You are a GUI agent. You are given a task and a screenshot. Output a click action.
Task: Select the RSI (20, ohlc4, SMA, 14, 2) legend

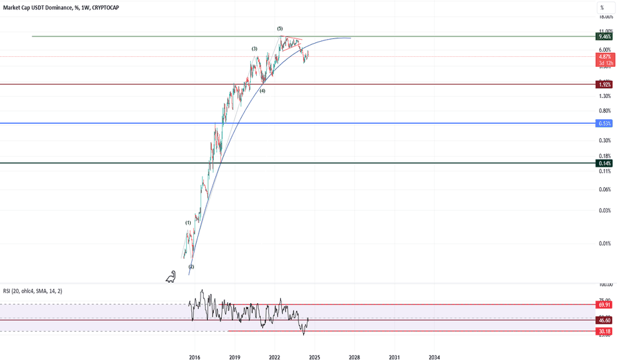[32, 291]
